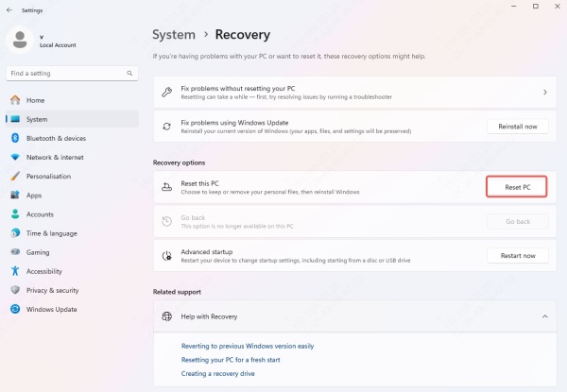Click the Network wifi icon in sidebar
Viewport: 567px width, 392px height.
[15, 157]
